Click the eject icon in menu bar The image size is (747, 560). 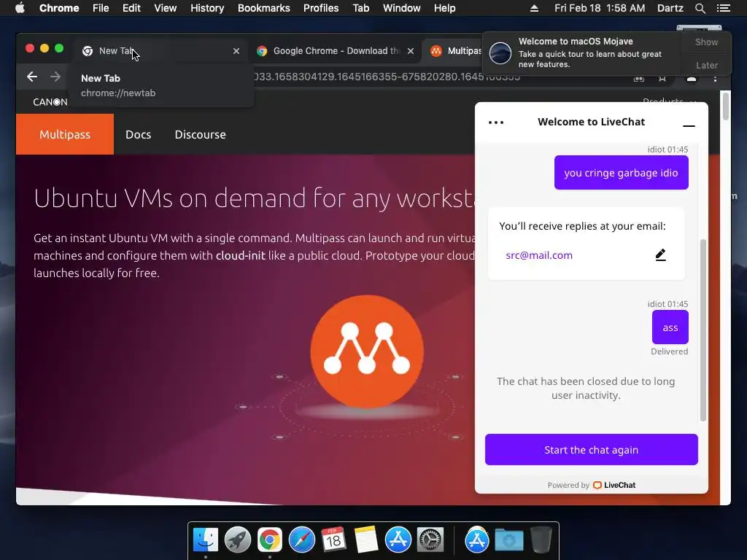pos(534,8)
